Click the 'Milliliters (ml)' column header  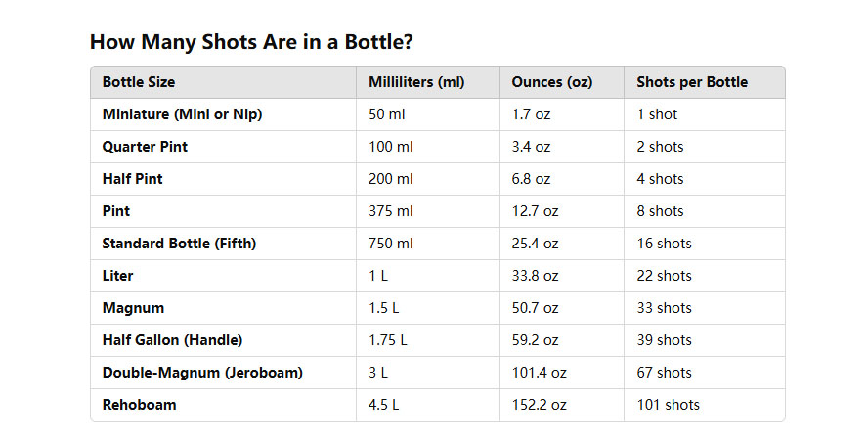[416, 82]
